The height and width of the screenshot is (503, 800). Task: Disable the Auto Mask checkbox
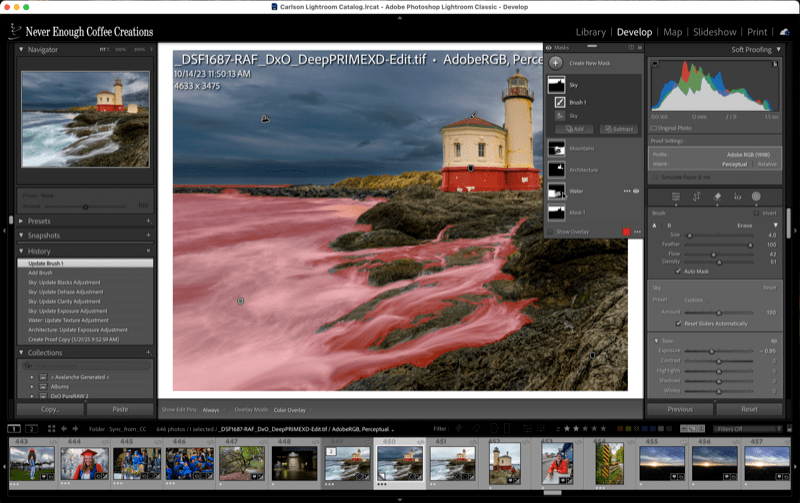tap(679, 271)
